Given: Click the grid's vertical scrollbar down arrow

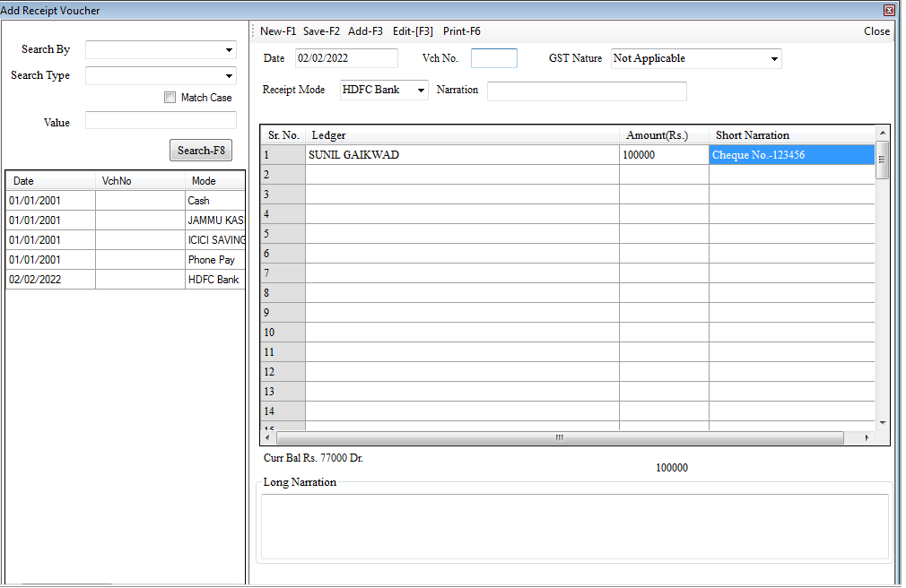Looking at the screenshot, I should coord(882,422).
